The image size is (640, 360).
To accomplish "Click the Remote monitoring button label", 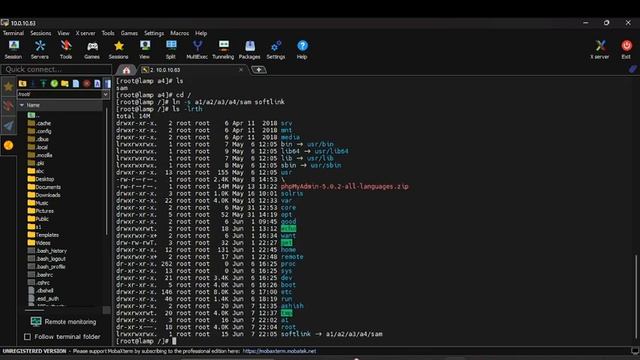I will tap(70, 322).
